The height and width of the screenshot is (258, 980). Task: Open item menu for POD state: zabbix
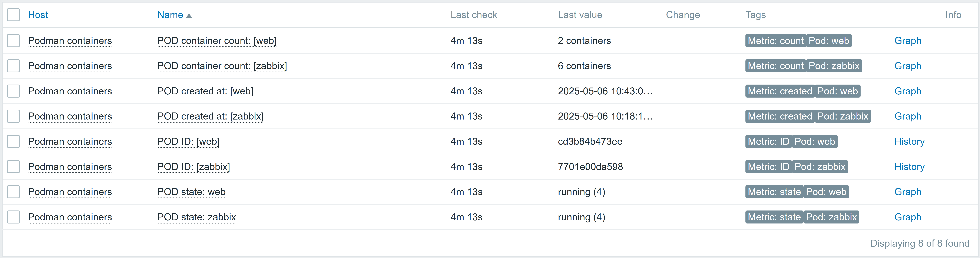pos(197,217)
